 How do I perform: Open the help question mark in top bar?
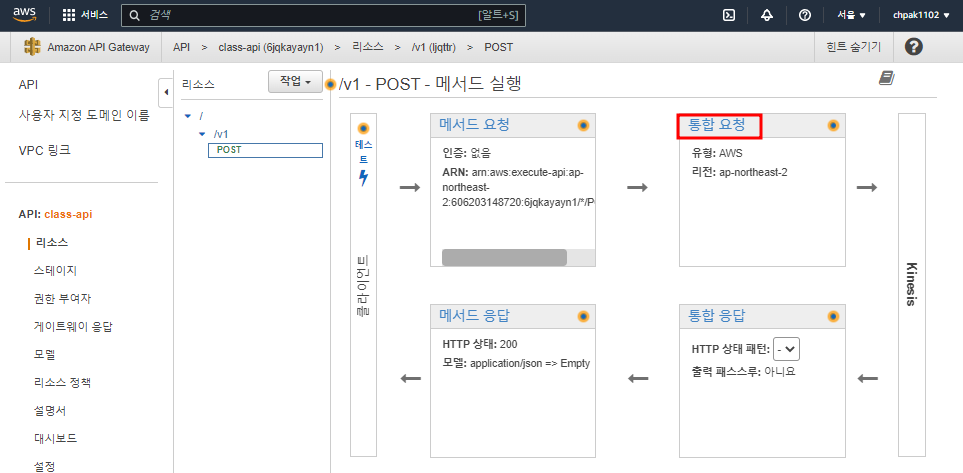(805, 15)
